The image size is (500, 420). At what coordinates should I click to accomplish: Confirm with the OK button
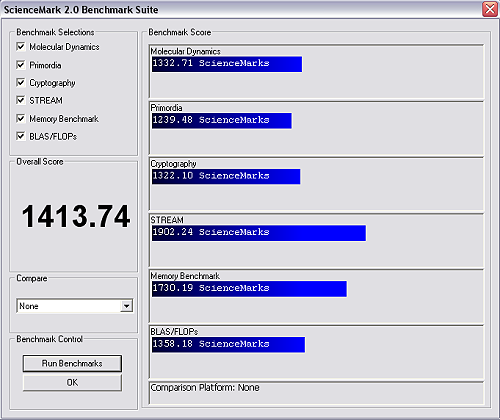[72, 382]
